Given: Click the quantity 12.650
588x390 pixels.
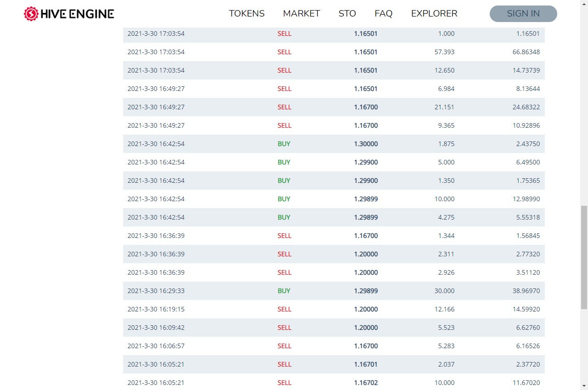Looking at the screenshot, I should click(444, 70).
